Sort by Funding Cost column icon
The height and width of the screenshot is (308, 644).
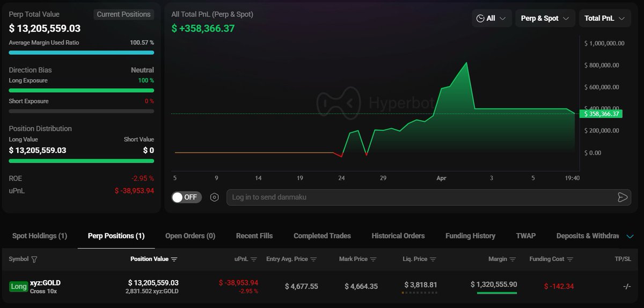coord(570,259)
